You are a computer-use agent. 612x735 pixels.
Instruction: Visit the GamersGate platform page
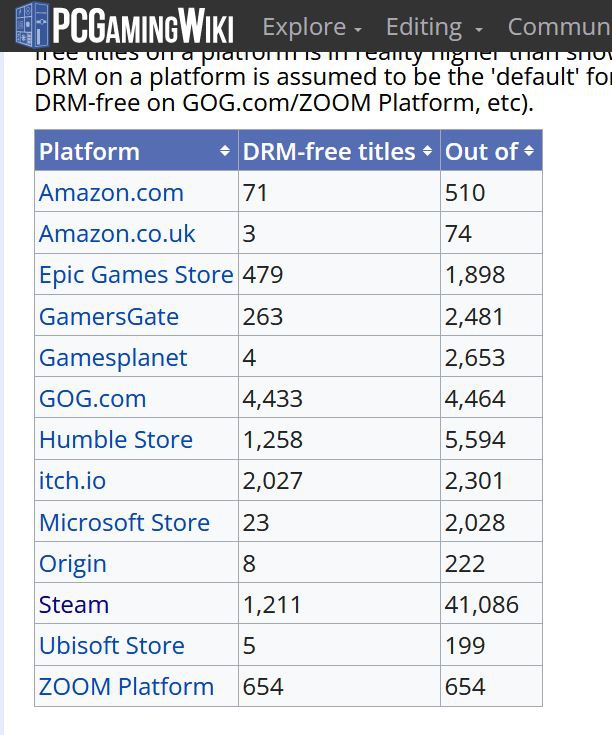click(109, 317)
